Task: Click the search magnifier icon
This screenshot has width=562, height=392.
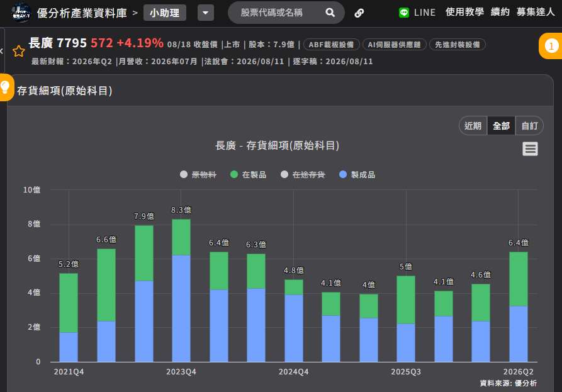Action: click(330, 13)
